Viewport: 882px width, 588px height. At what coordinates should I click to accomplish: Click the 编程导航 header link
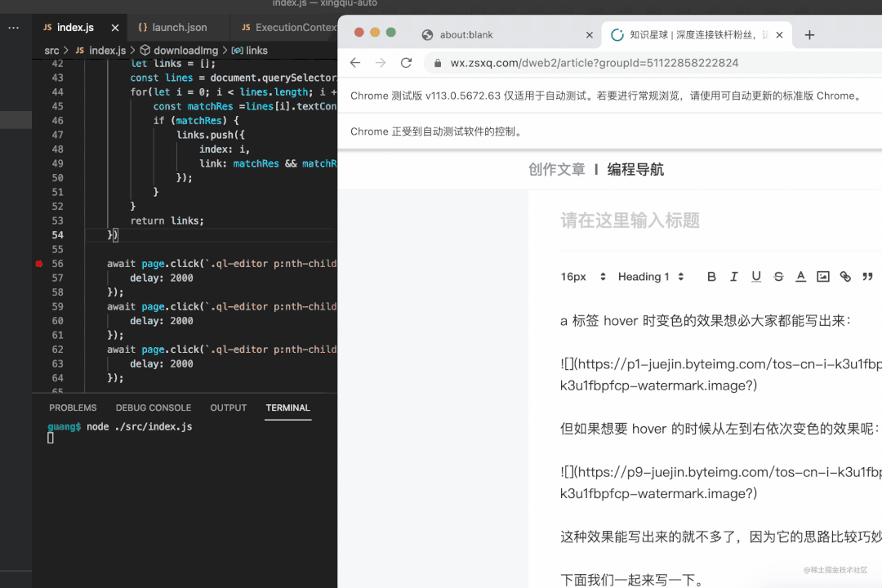635,169
